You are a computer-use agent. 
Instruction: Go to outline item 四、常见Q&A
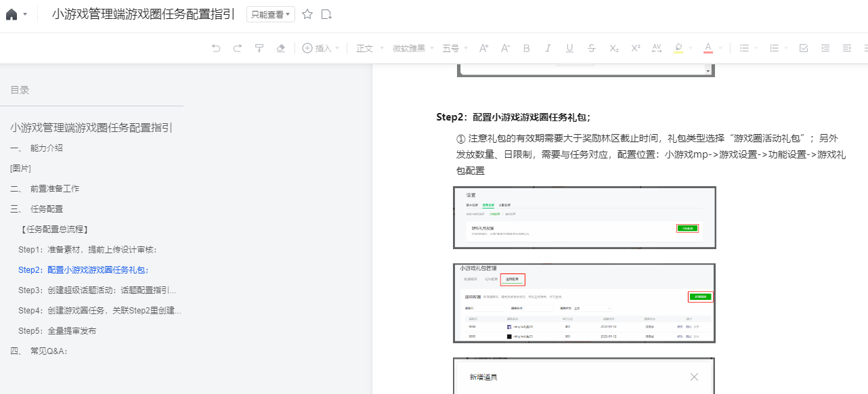(39, 351)
